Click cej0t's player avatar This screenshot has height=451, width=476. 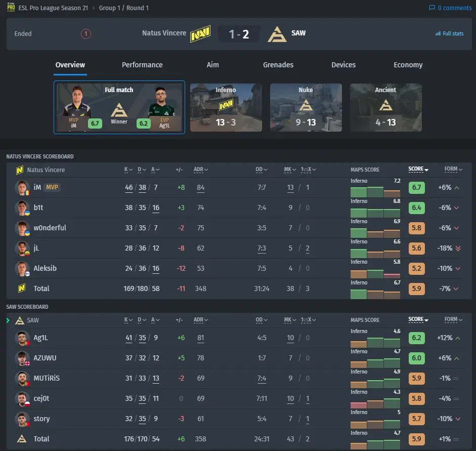22,399
